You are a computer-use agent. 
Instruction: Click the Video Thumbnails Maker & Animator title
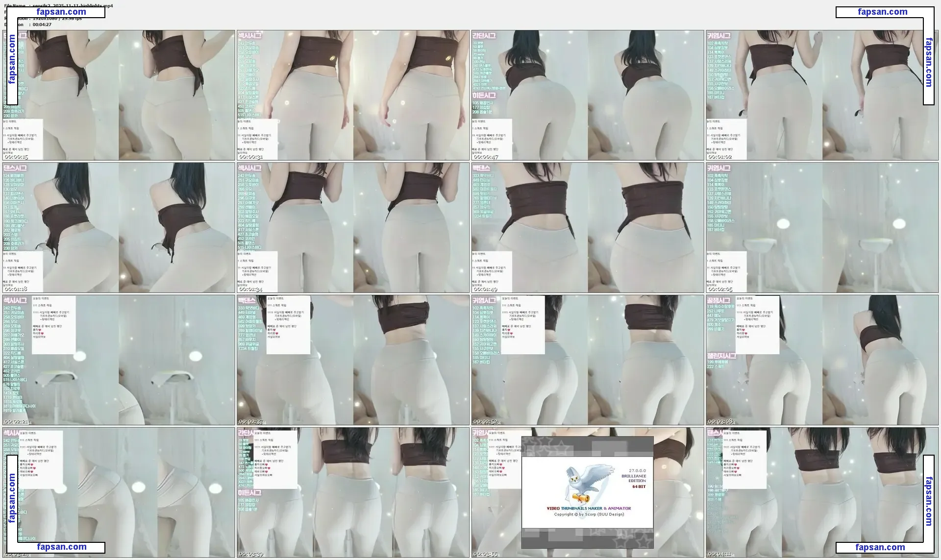click(588, 508)
